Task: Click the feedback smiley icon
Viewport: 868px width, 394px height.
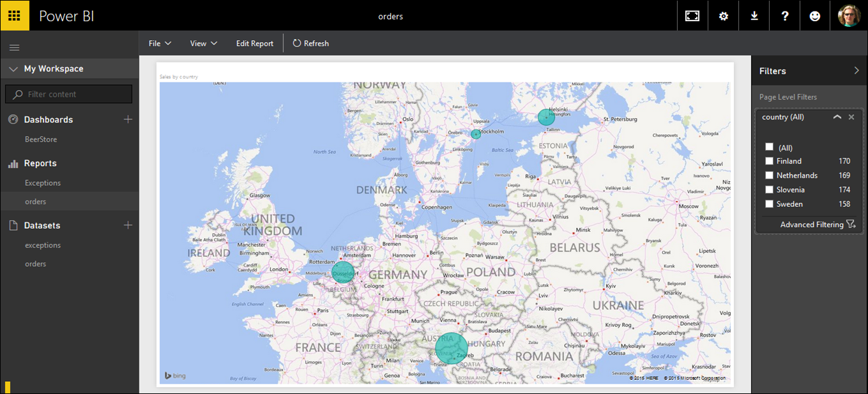Action: pyautogui.click(x=815, y=17)
